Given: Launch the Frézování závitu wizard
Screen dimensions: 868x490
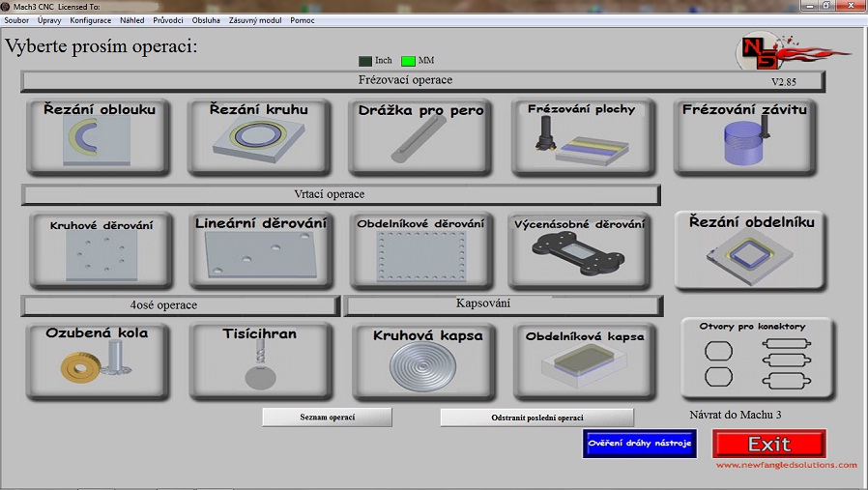Looking at the screenshot, I should tap(744, 137).
